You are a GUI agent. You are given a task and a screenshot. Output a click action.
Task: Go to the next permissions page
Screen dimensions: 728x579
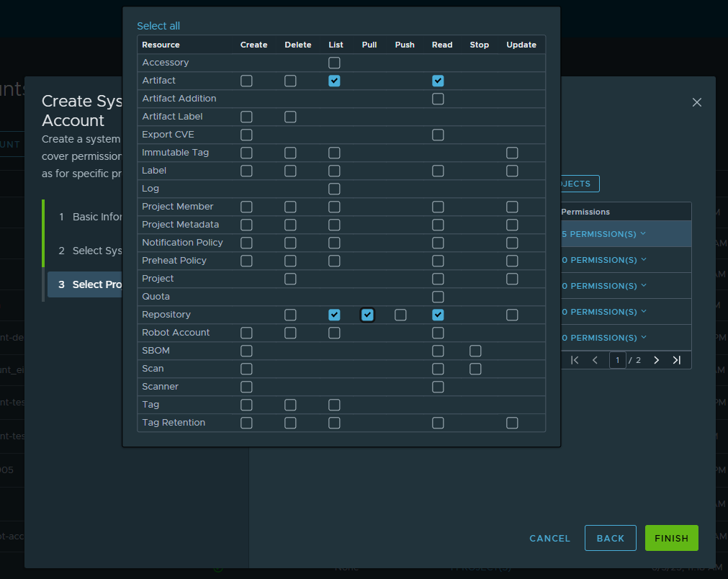(x=656, y=360)
